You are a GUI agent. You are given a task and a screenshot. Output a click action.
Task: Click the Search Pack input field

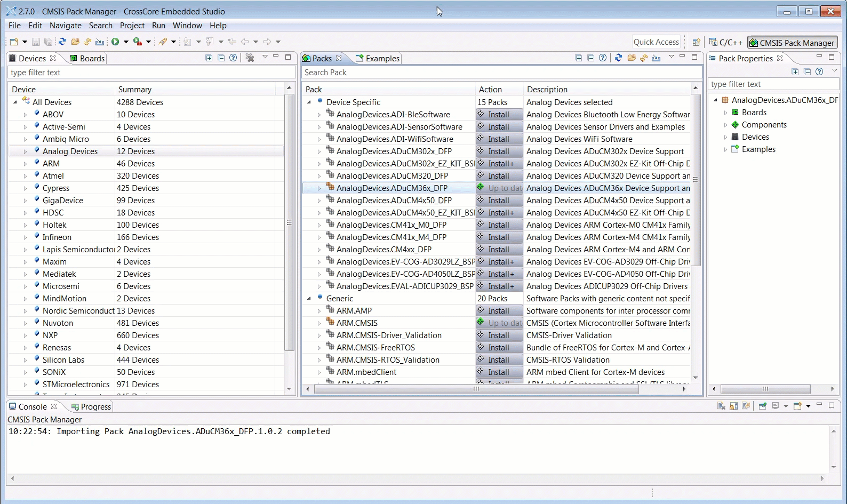502,73
